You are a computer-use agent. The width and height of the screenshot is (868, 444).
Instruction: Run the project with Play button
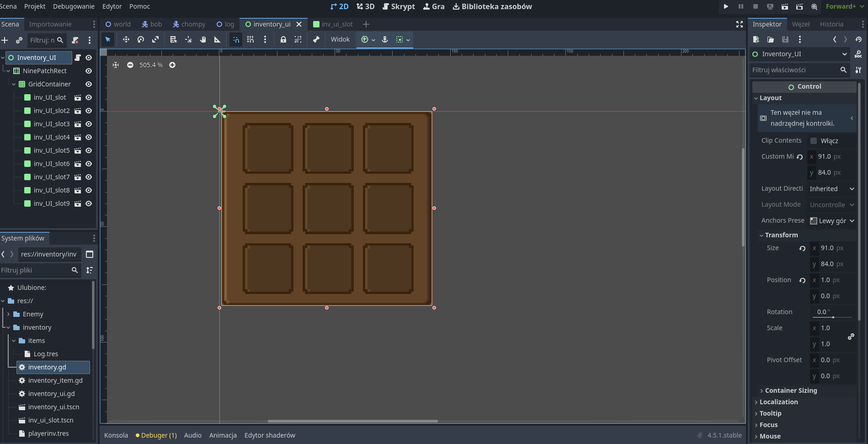(726, 6)
